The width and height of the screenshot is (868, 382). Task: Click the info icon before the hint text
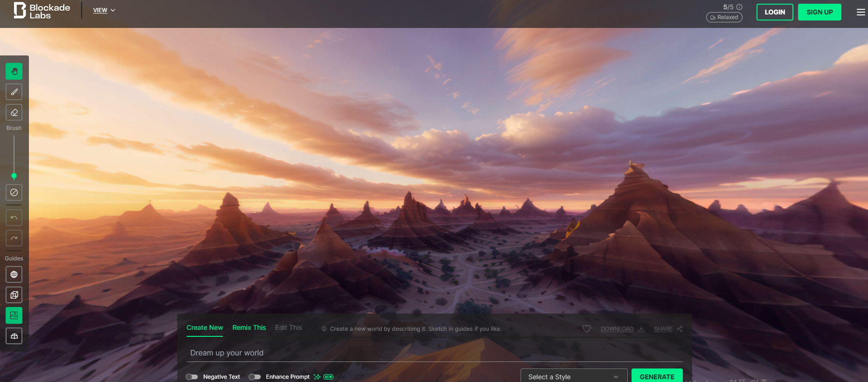pos(324,329)
